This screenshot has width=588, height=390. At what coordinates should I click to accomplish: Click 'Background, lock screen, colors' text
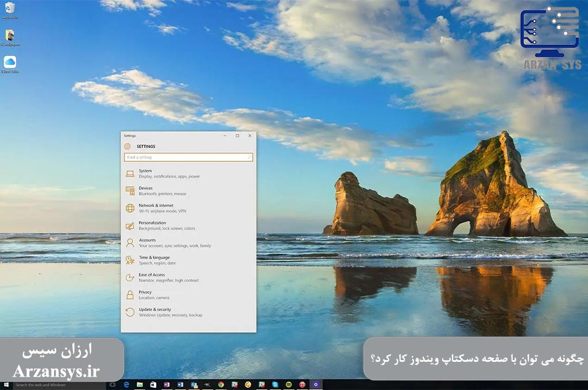tap(167, 229)
